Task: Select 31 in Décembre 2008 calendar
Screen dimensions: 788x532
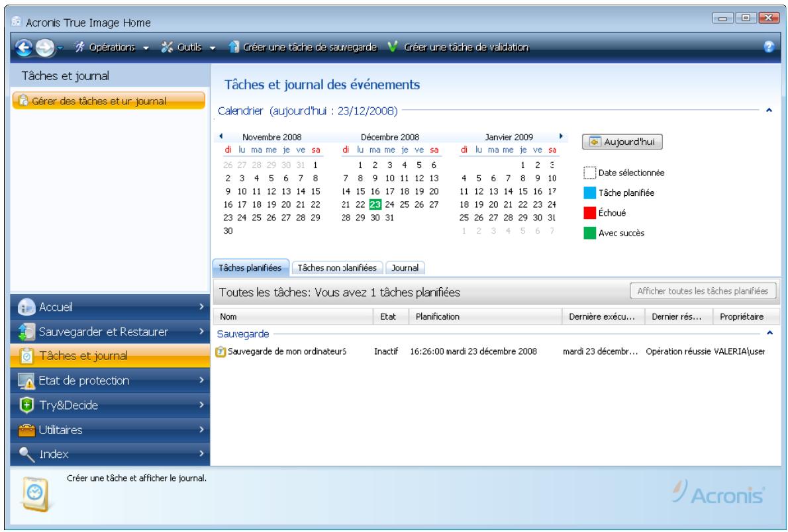Action: (389, 218)
